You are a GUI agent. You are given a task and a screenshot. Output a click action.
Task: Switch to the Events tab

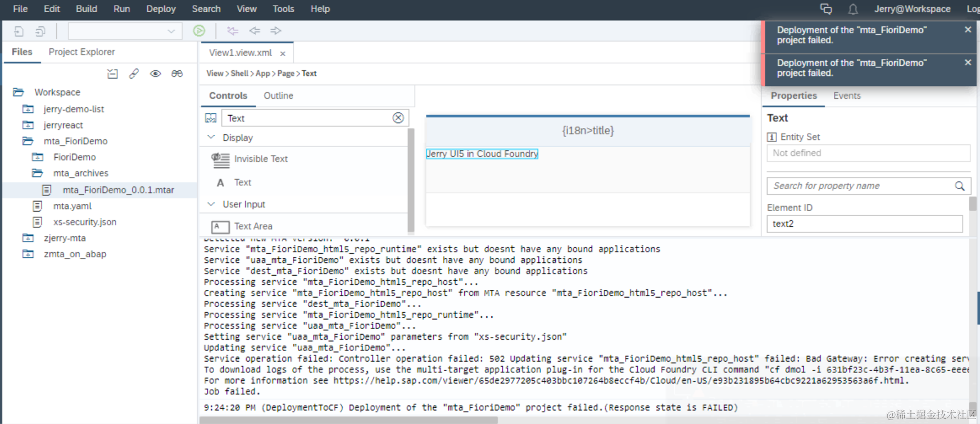[847, 95]
